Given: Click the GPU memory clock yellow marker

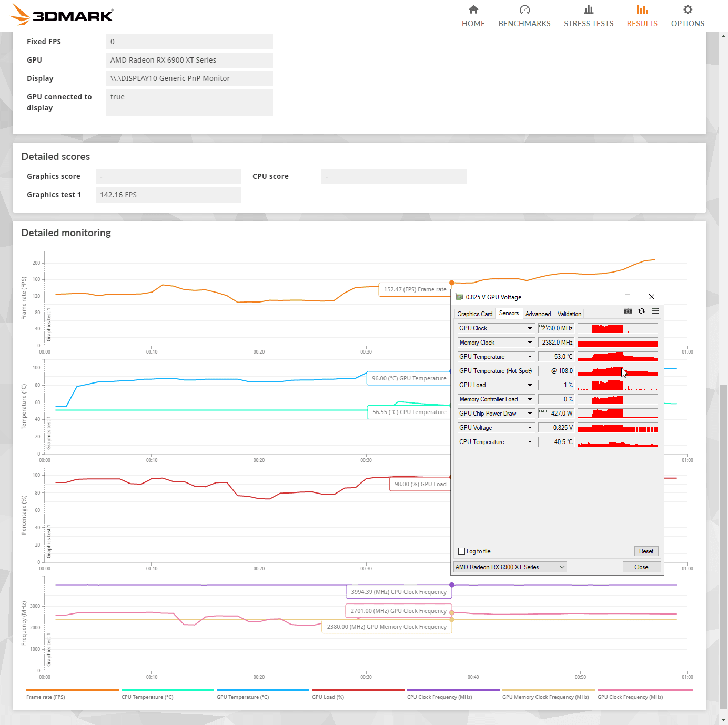Looking at the screenshot, I should 452,620.
